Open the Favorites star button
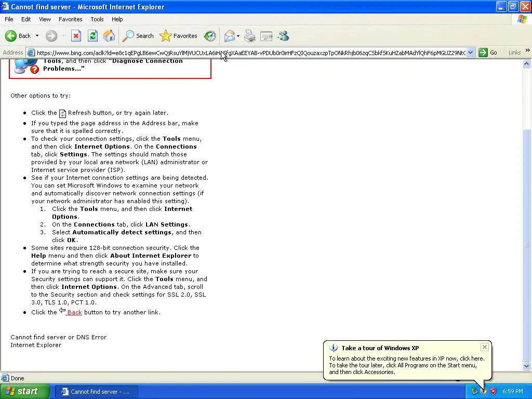532x399 pixels. point(179,36)
